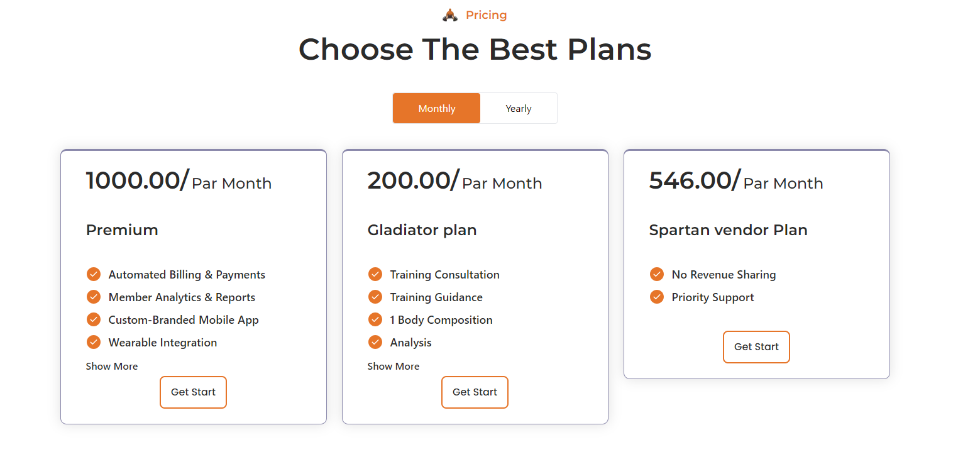Click the Premium plan title
Image resolution: width=980 pixels, height=464 pixels.
[x=122, y=230]
